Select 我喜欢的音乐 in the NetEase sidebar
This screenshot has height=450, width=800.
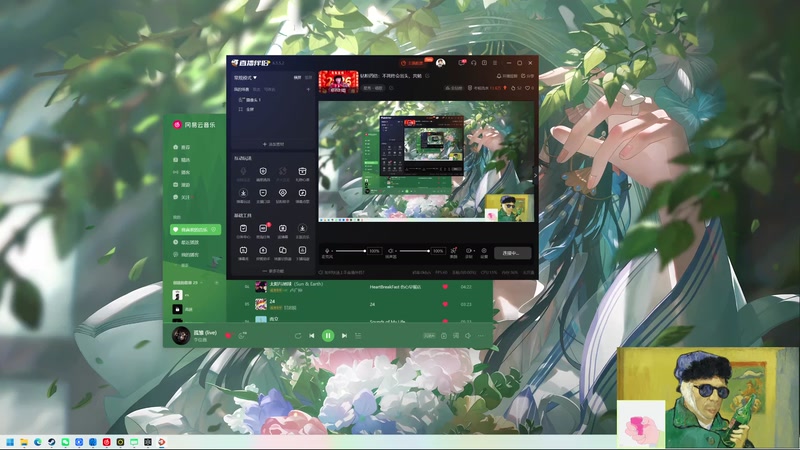195,230
